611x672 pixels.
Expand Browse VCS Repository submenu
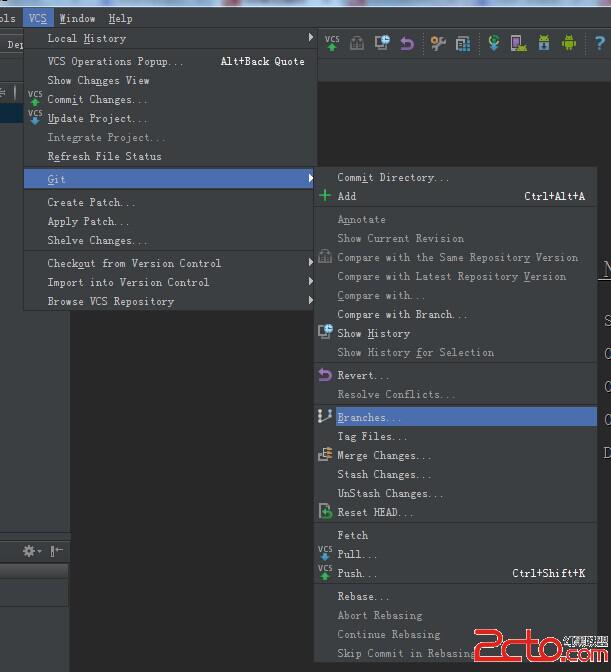coord(170,301)
